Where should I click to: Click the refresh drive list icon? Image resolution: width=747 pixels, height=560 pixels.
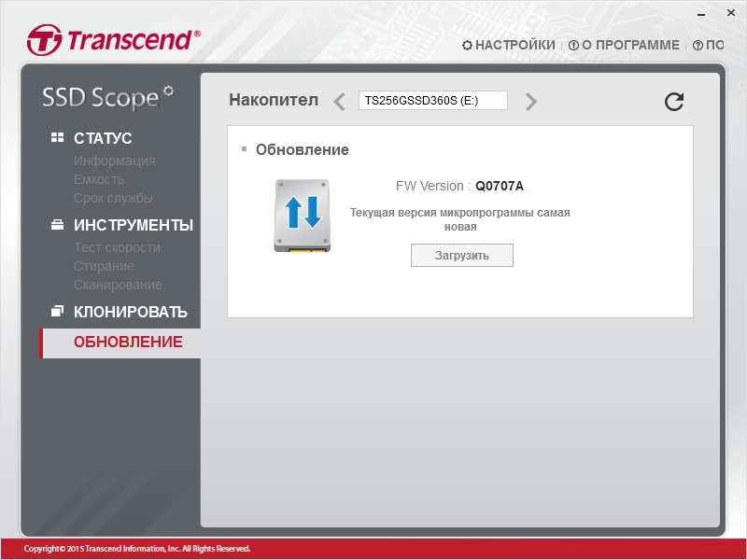point(674,102)
